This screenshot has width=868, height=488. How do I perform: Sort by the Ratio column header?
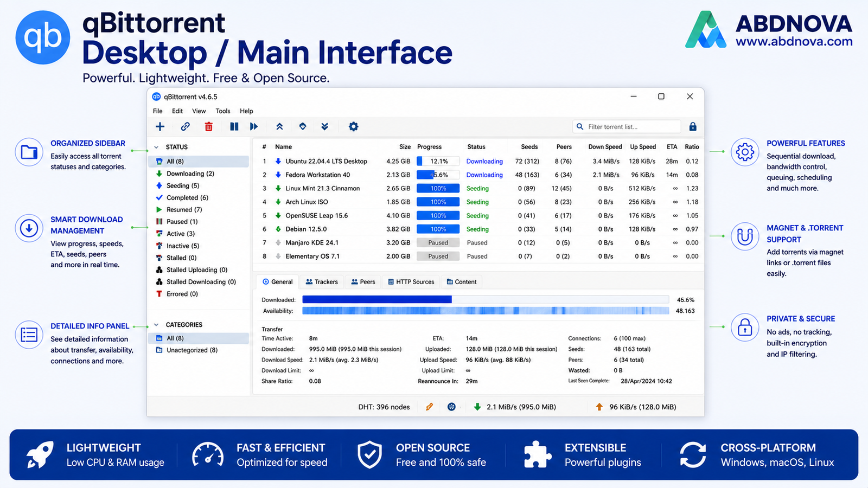click(692, 146)
